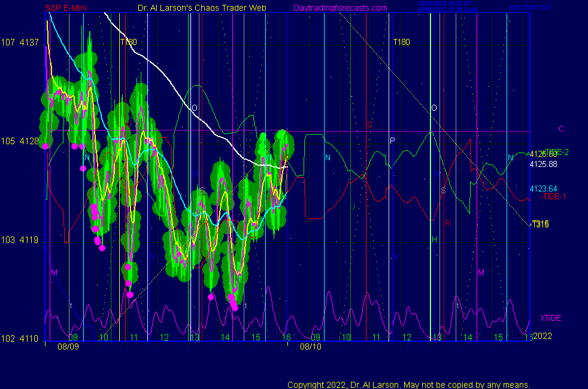Select the yellow T315 line label
Screen dimensions: 588x389
539,223
